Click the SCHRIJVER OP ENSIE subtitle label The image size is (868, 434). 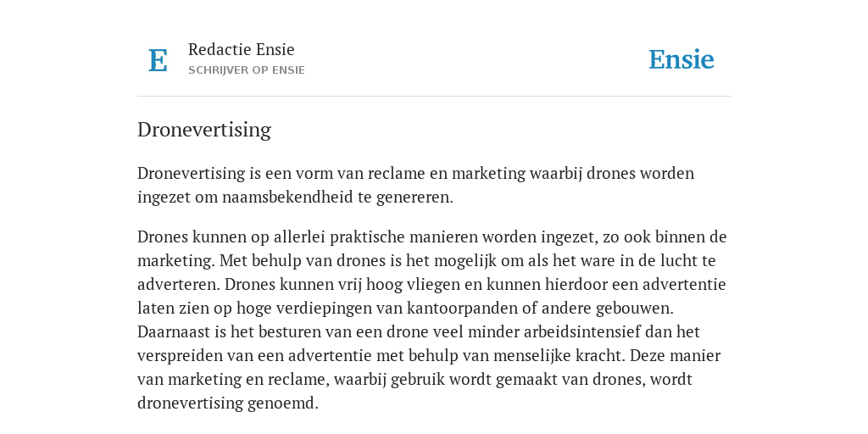coord(247,70)
